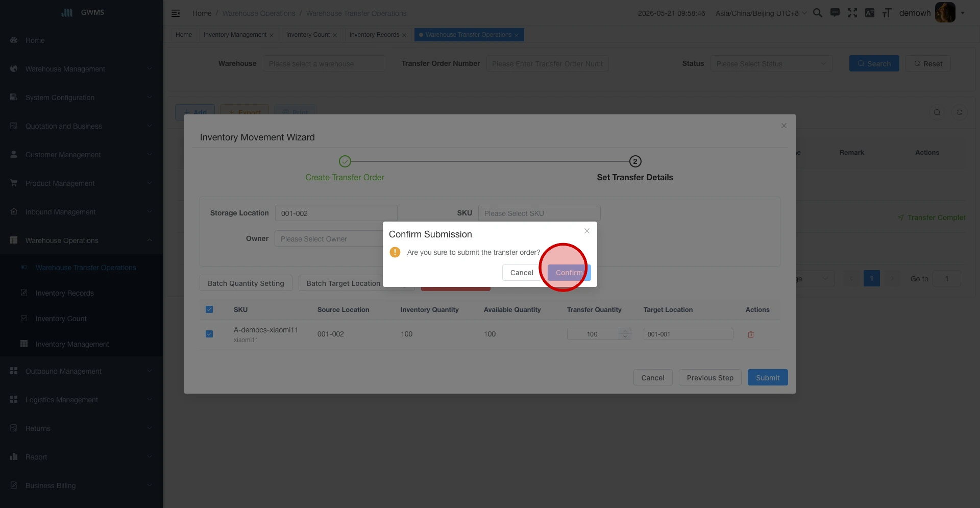
Task: Click Cancel in Confirm Submission popup
Action: point(522,273)
